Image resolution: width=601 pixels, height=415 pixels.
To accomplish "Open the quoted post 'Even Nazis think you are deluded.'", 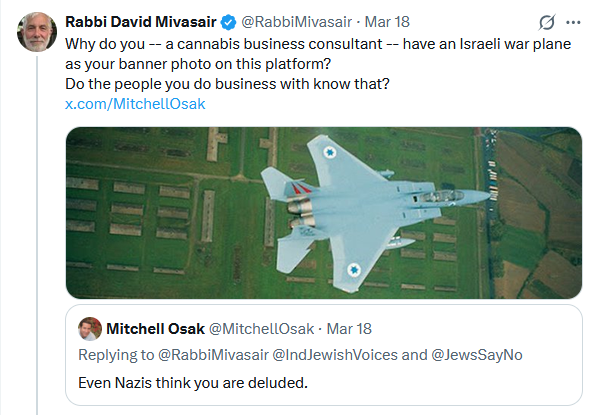I will 324,355.
